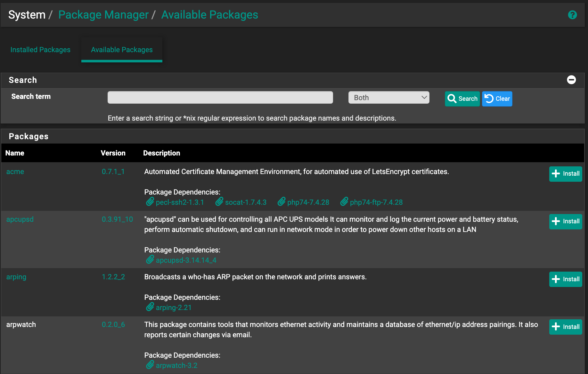Open the Both search scope dropdown
Screen dimensions: 588x374
388,98
